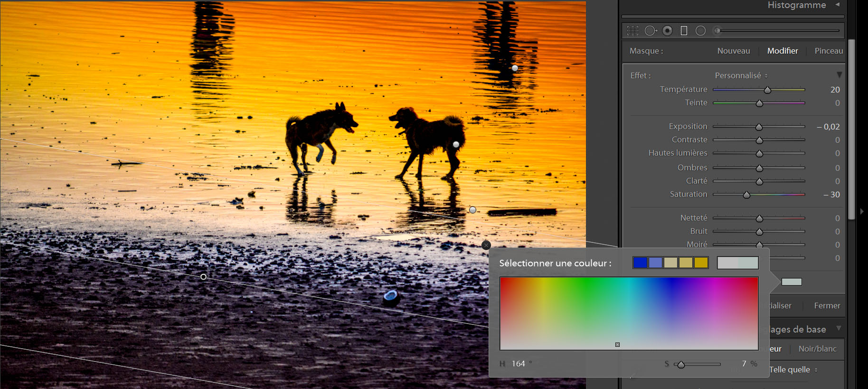Image resolution: width=868 pixels, height=389 pixels.
Task: Select the pin on the right dog
Action: click(456, 144)
